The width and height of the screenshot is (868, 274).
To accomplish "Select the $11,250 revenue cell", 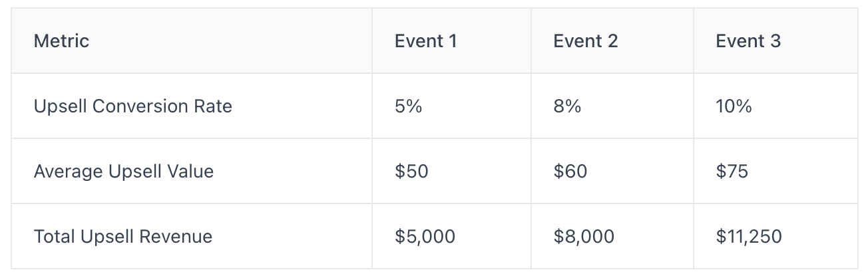I will point(749,237).
